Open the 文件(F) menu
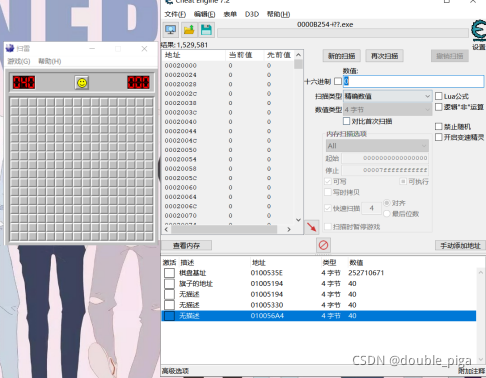 click(x=175, y=14)
